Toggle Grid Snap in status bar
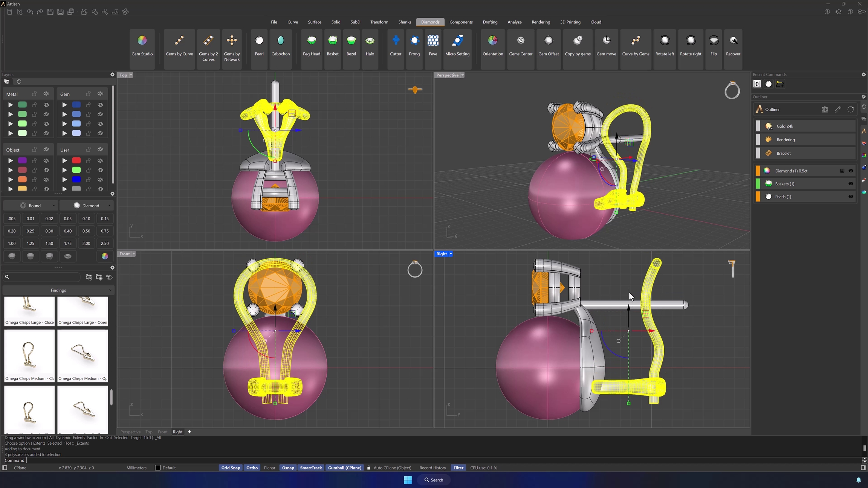 coord(230,468)
